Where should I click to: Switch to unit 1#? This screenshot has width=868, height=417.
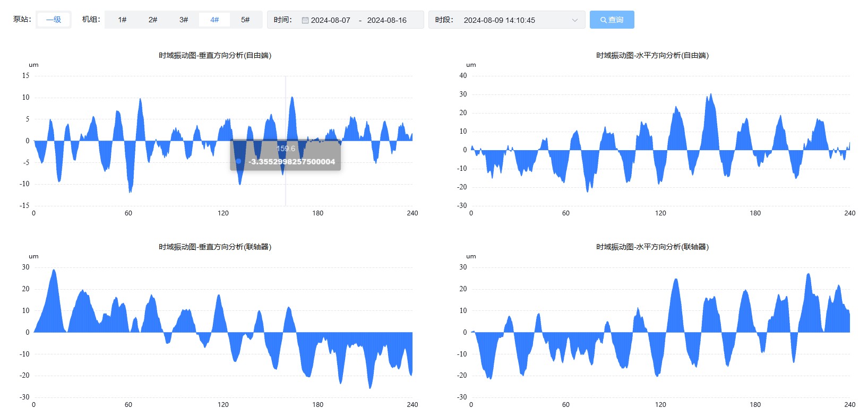[x=122, y=20]
